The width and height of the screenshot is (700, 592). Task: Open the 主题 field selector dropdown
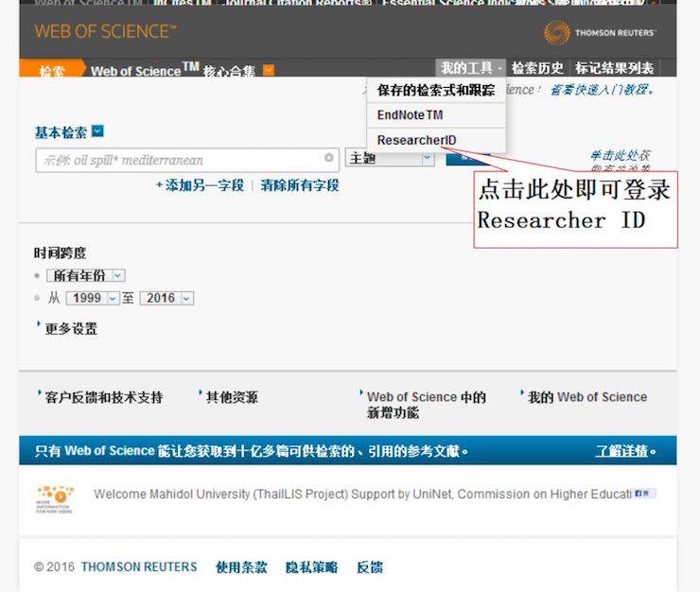click(390, 158)
